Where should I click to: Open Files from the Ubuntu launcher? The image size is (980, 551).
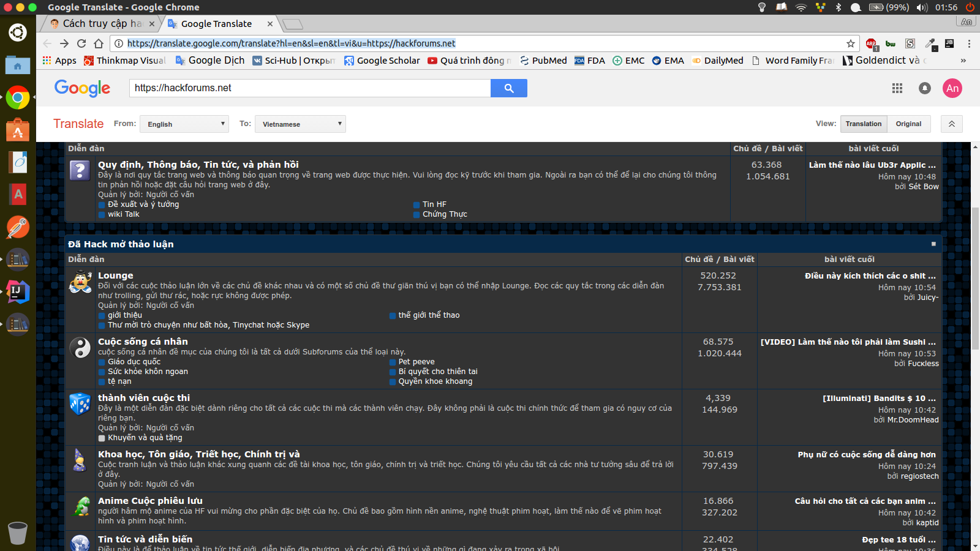point(18,65)
